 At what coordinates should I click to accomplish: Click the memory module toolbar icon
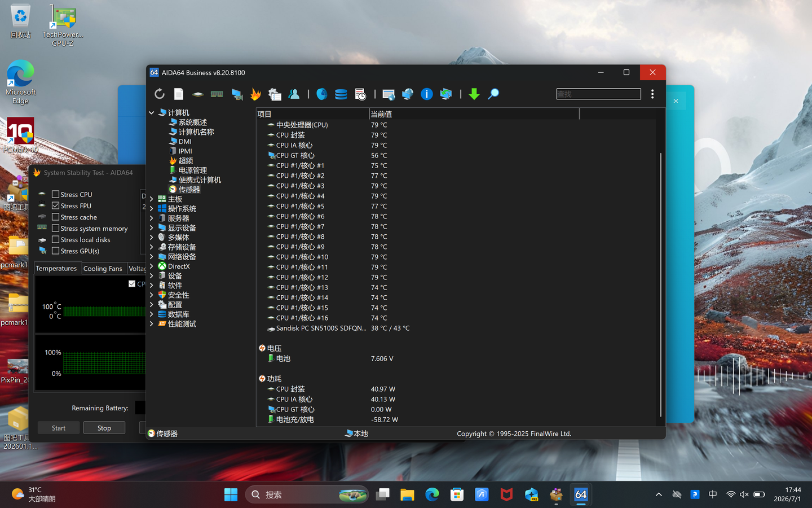tap(217, 94)
